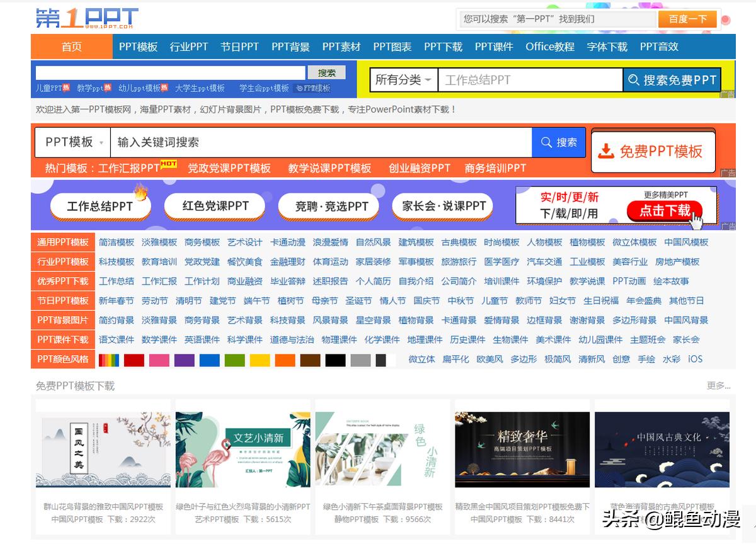Open the 节日PPT模板 category label
This screenshot has width=756, height=544.
click(x=63, y=301)
